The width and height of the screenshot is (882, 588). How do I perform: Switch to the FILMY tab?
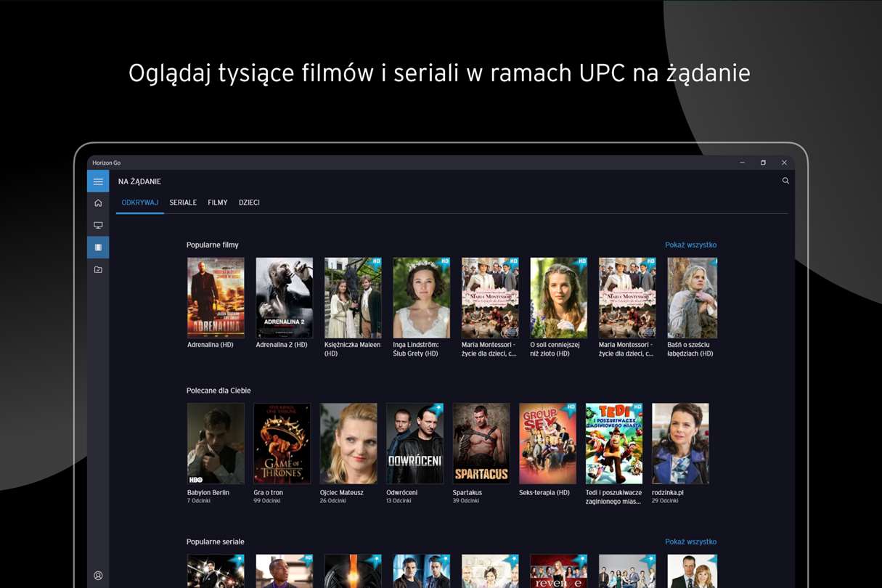point(218,203)
